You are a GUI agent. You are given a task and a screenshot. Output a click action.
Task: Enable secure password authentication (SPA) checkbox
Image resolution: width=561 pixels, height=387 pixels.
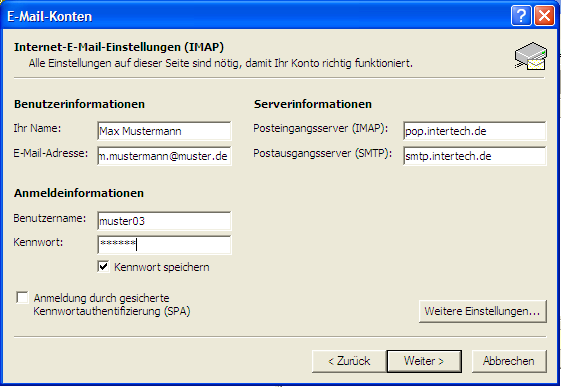(22, 298)
